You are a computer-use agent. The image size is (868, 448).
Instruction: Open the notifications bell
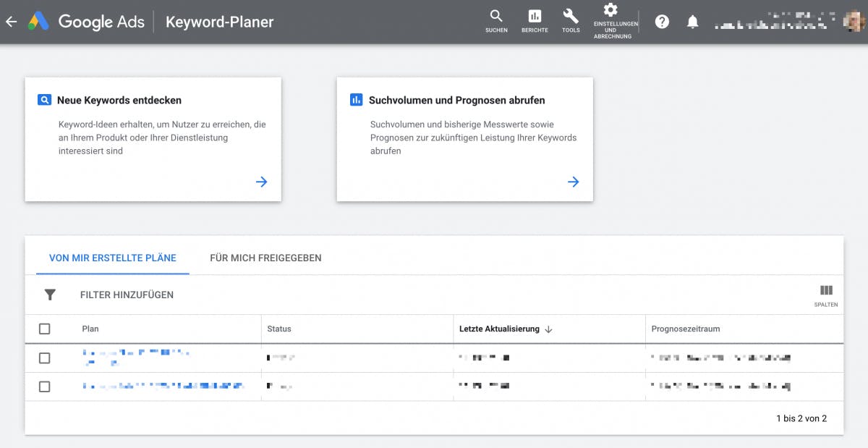(692, 22)
